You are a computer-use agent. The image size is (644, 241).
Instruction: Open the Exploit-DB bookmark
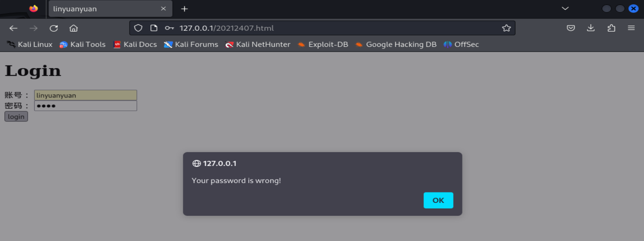tap(323, 44)
